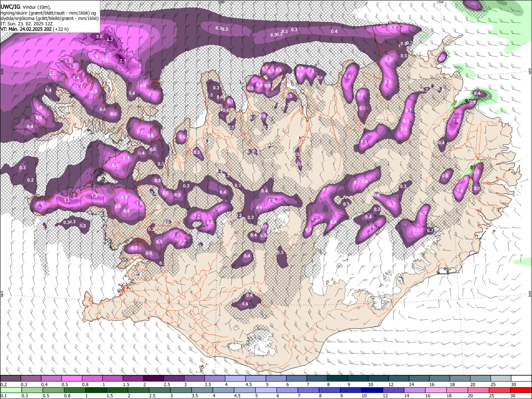Viewport: 532px width, 399px height.
Task: Click the '2.1' snowfall value on the map
Action: [123, 61]
